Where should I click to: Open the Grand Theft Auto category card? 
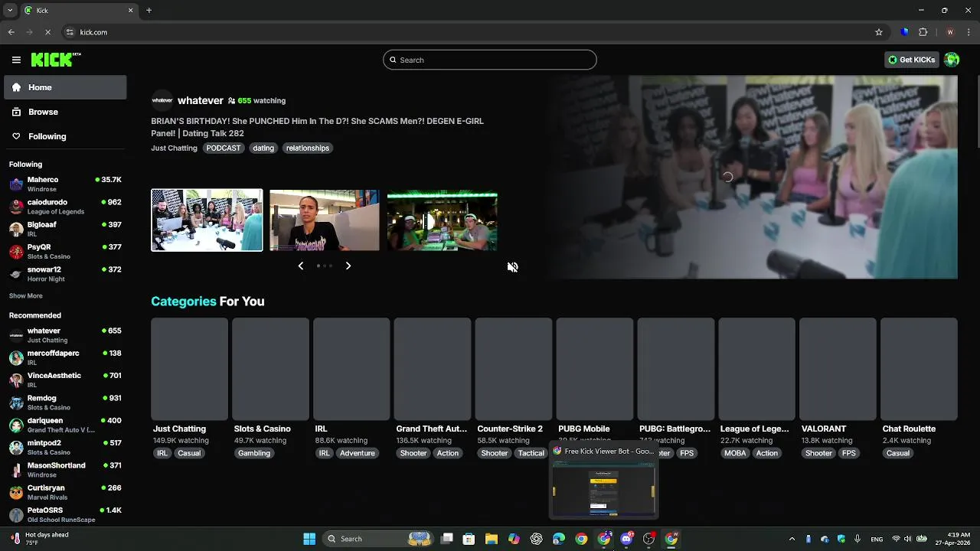coord(433,369)
